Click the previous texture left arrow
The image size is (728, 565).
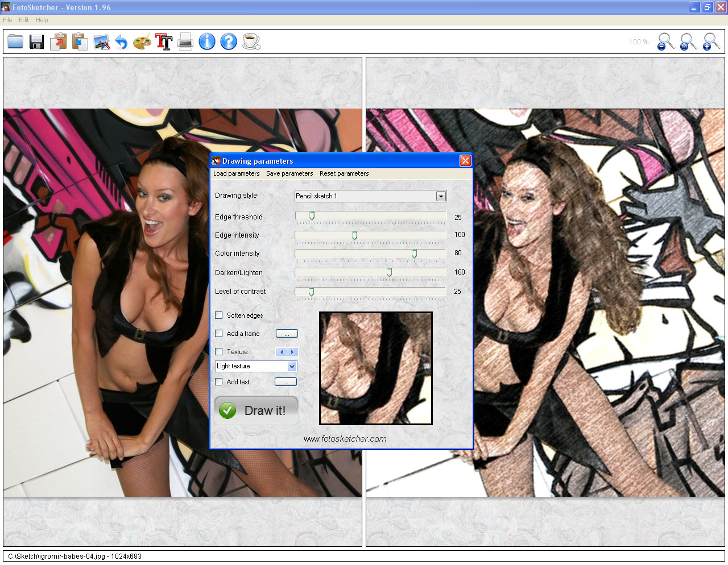click(282, 352)
